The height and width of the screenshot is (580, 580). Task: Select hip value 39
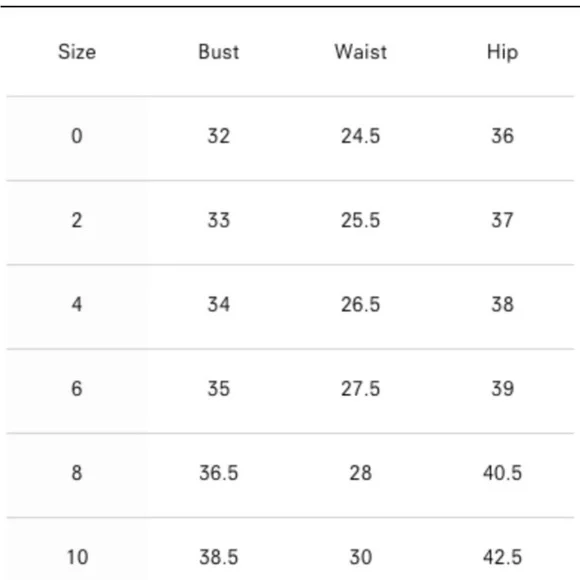coord(502,389)
